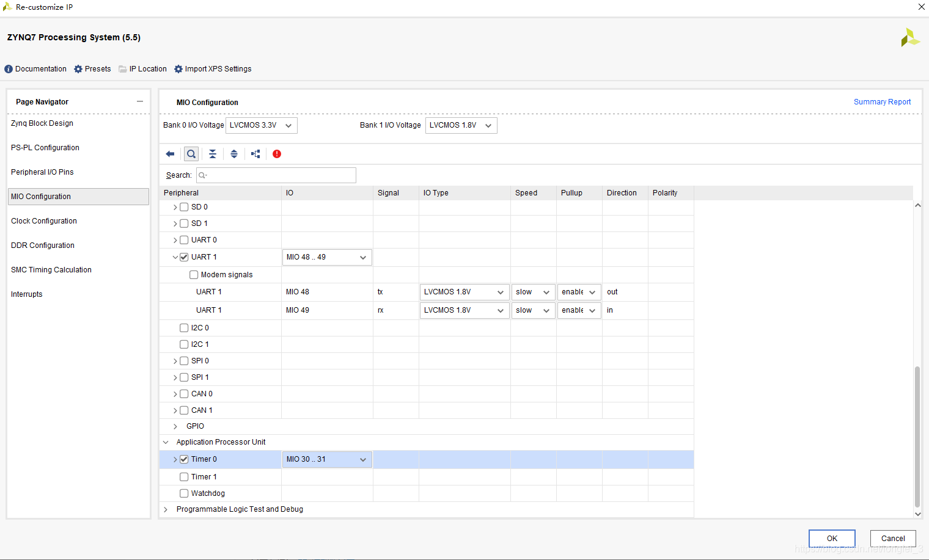Enable the I2C 0 checkbox

pos(184,328)
